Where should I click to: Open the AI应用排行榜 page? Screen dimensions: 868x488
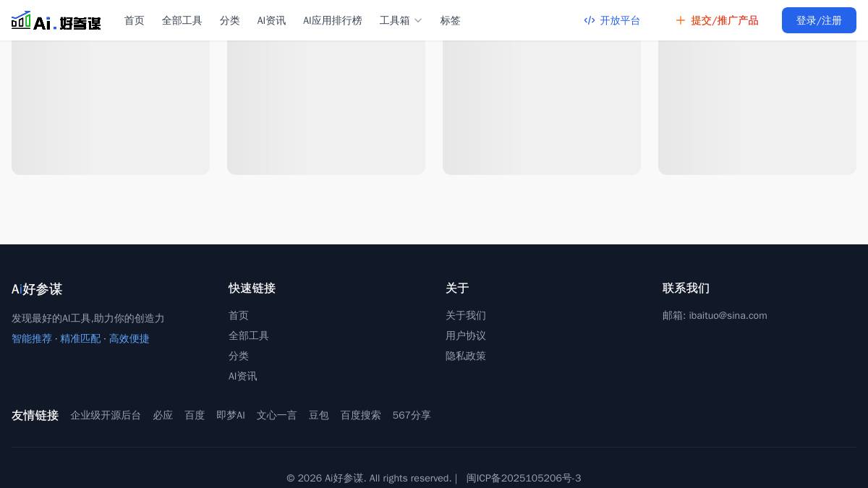[333, 20]
